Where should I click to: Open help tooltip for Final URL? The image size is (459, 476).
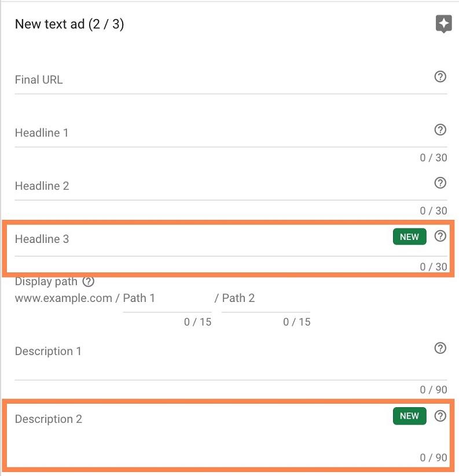(440, 76)
